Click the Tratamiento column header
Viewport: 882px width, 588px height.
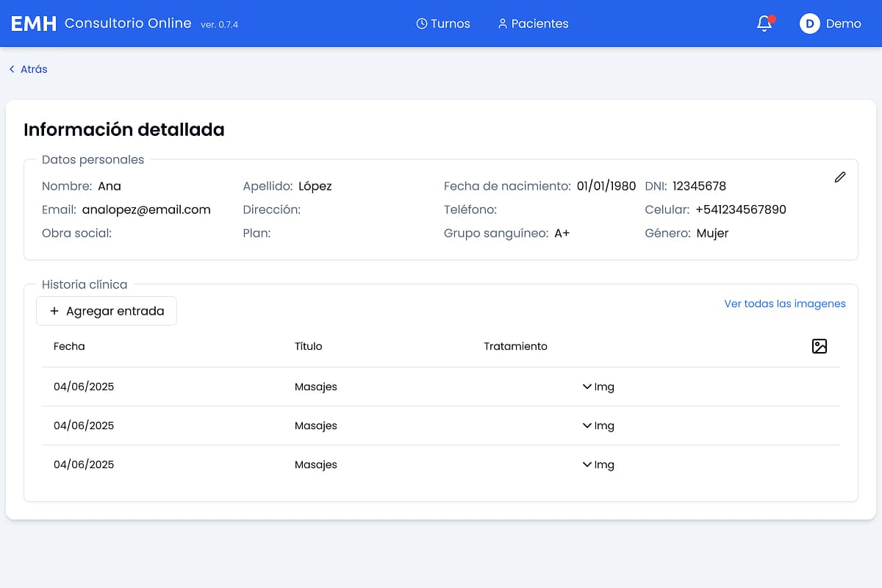[515, 346]
